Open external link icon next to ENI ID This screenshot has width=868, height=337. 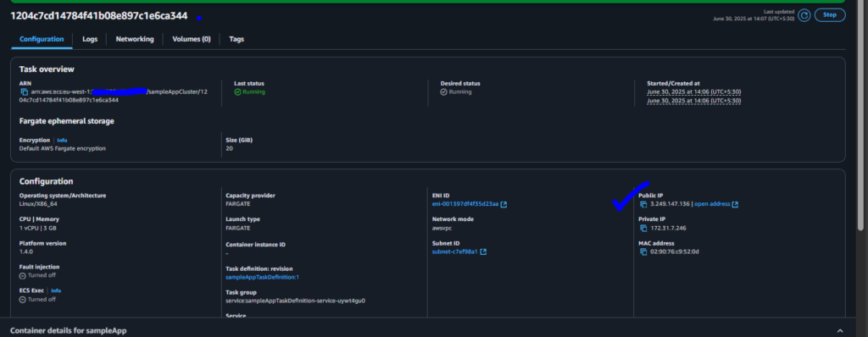[504, 204]
